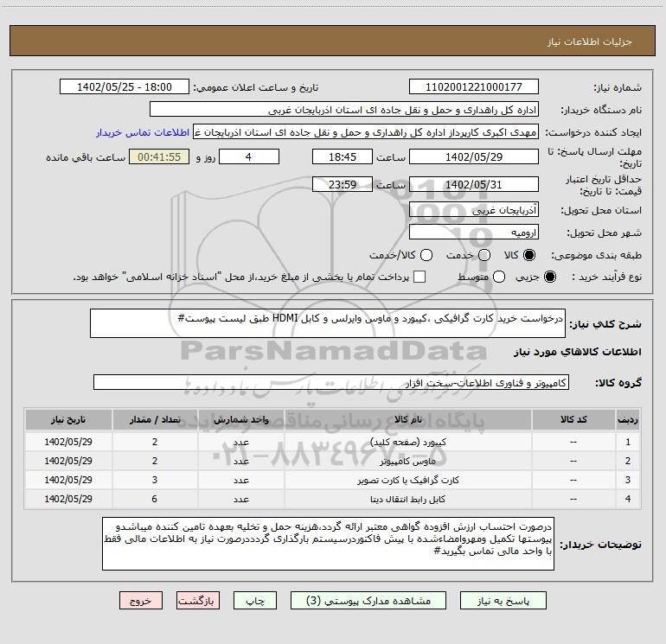The width and height of the screenshot is (666, 644).
Task: Click the استان محل تحویل field آذربایجان غربی
Action: pyautogui.click(x=474, y=209)
